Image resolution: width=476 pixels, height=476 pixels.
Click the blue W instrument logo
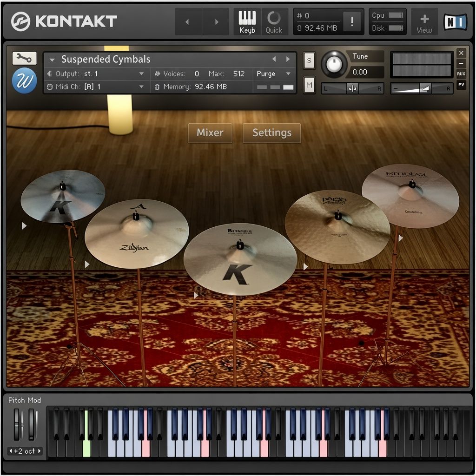(x=25, y=81)
